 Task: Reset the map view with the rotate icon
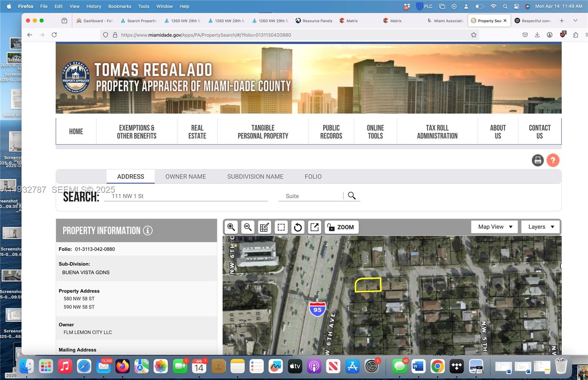point(298,227)
